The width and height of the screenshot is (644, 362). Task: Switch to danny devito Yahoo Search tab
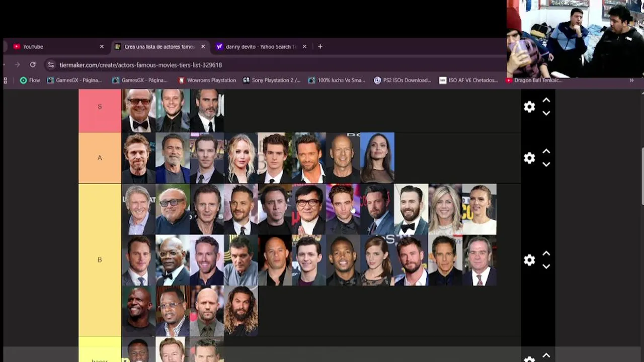[x=261, y=46]
